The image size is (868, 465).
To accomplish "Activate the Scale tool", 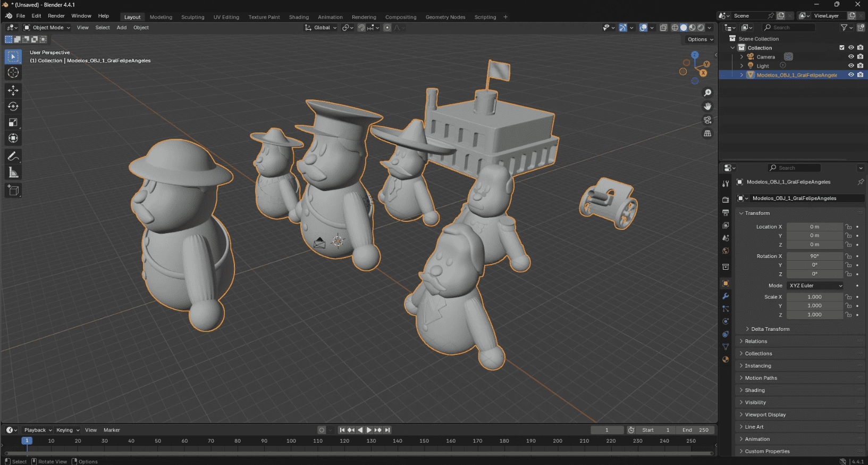I will [x=13, y=122].
